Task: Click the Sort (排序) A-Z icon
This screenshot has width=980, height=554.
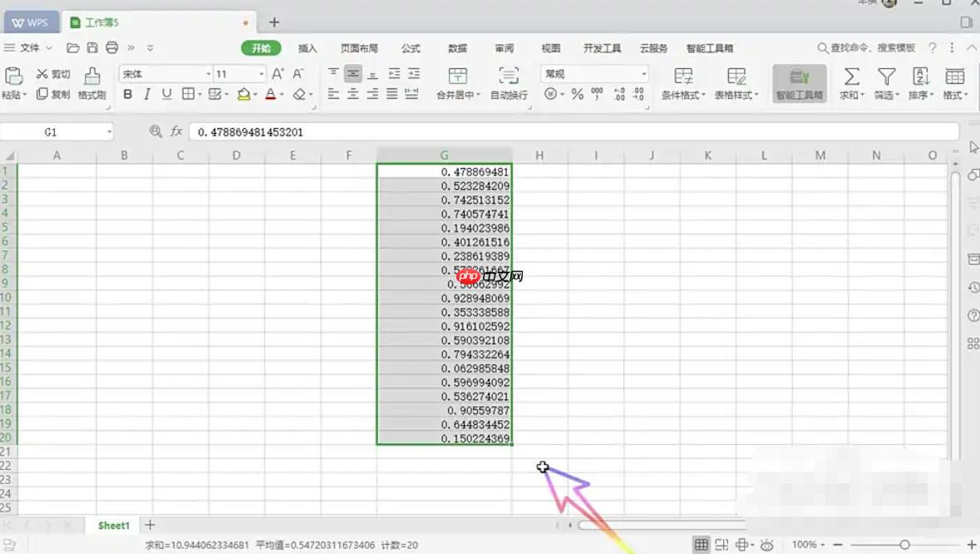Action: click(x=921, y=77)
